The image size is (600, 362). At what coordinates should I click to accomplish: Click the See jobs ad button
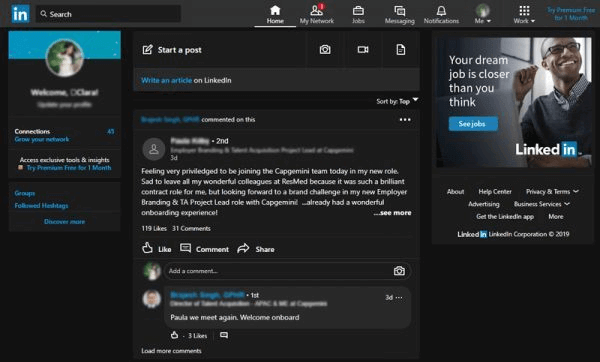[x=473, y=124]
